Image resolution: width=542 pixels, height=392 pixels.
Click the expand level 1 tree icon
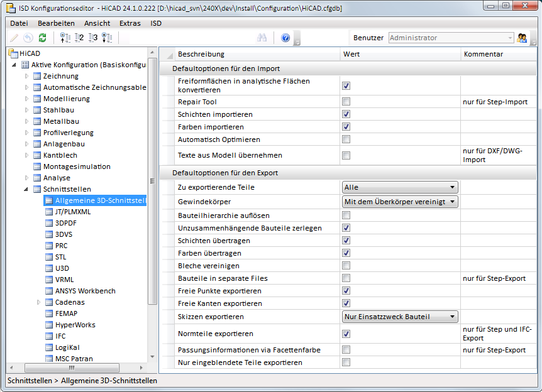tap(65, 38)
